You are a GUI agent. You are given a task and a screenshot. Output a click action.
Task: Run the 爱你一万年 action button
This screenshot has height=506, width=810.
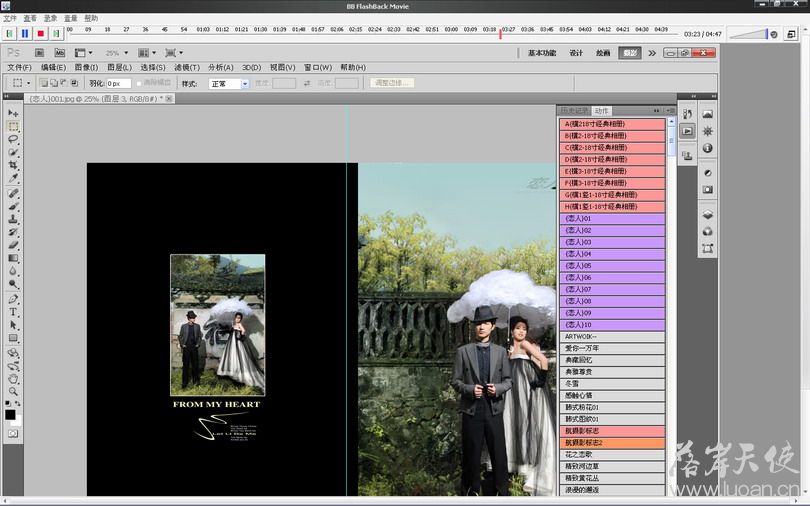click(612, 349)
